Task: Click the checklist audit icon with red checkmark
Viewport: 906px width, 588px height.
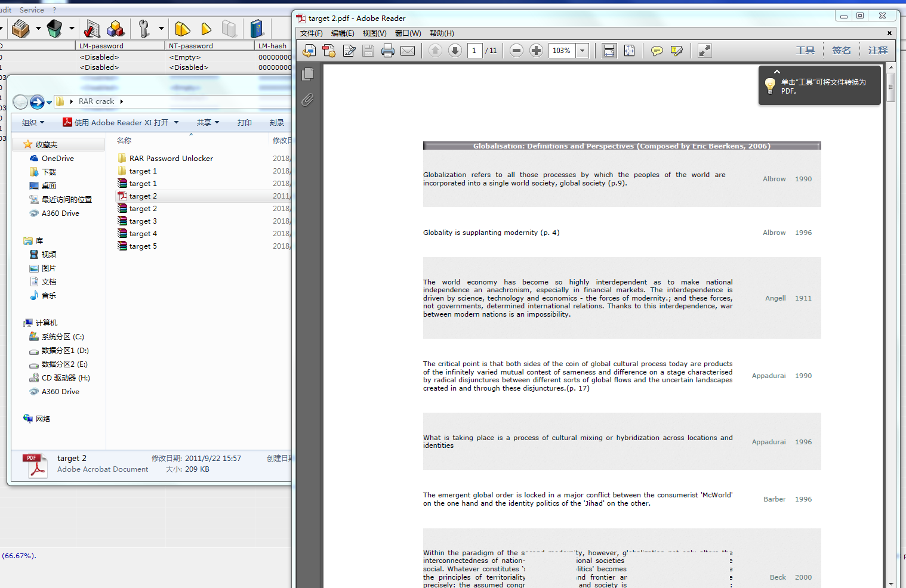Action: point(92,28)
